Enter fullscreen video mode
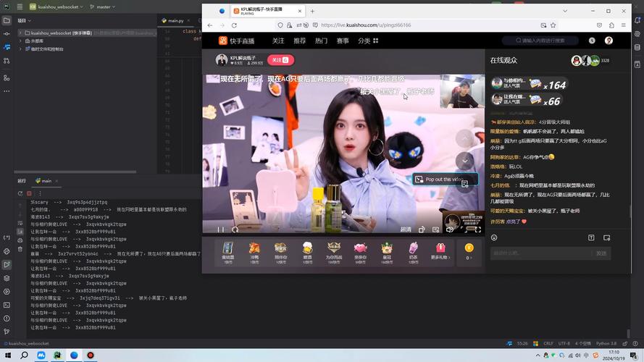Viewport: 644px width, 362px height. [477, 230]
